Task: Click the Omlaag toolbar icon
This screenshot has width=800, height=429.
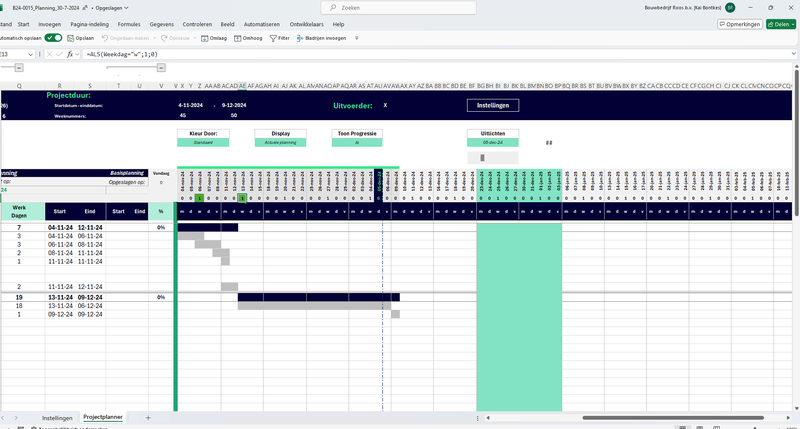Action: pyautogui.click(x=205, y=38)
